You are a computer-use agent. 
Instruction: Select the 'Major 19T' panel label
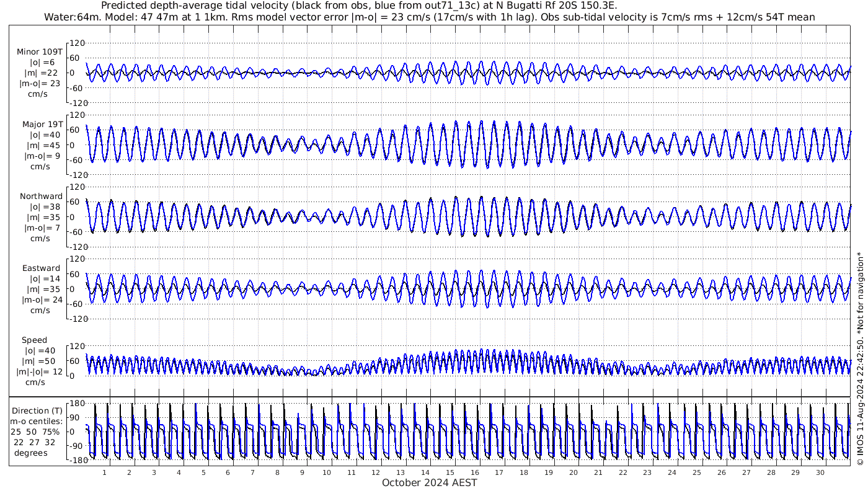[x=42, y=125]
